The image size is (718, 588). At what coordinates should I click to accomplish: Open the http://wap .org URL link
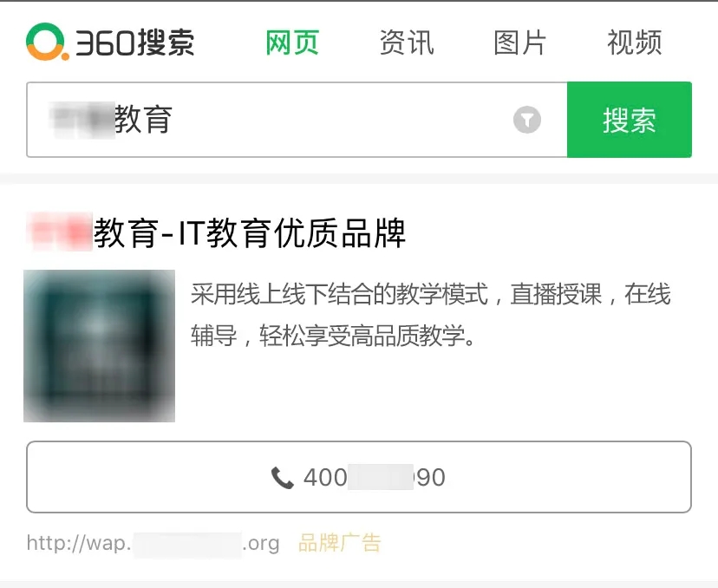153,544
